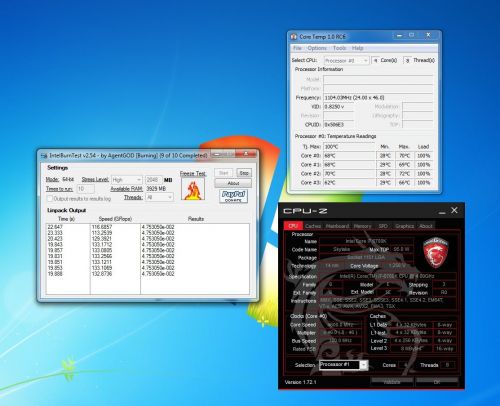Click the Core Voltage value in CPU-Z
This screenshot has height=406, width=500.
397,266
